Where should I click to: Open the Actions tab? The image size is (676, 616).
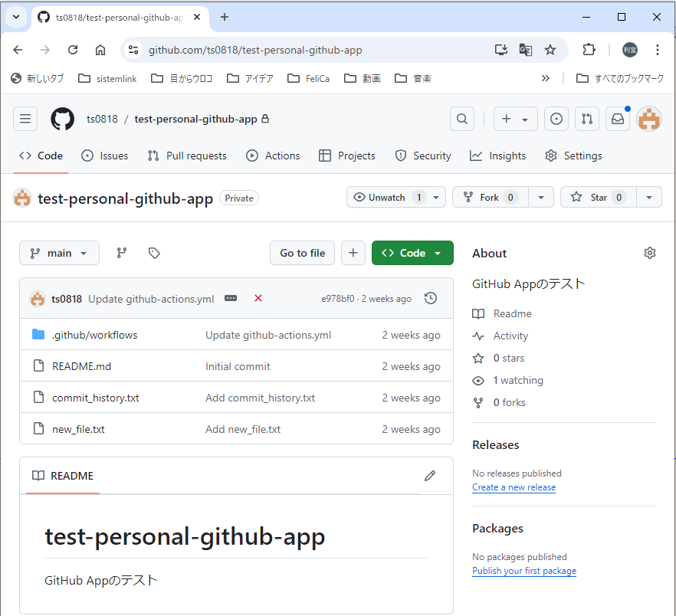(273, 156)
